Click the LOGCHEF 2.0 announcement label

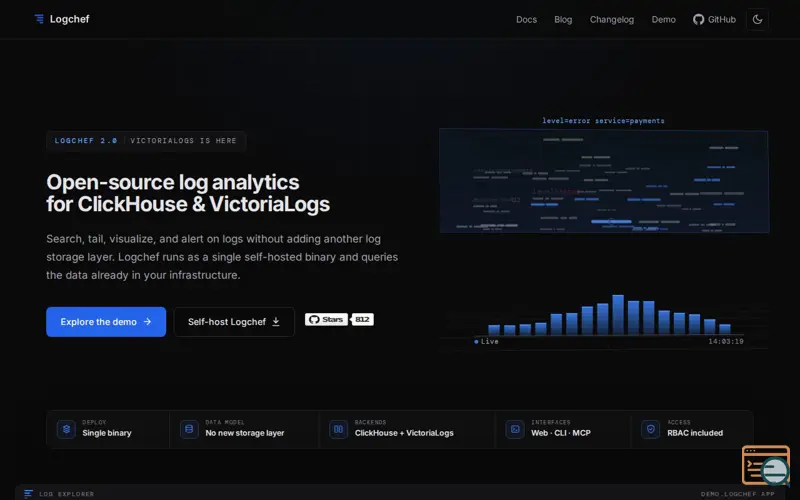tap(86, 141)
